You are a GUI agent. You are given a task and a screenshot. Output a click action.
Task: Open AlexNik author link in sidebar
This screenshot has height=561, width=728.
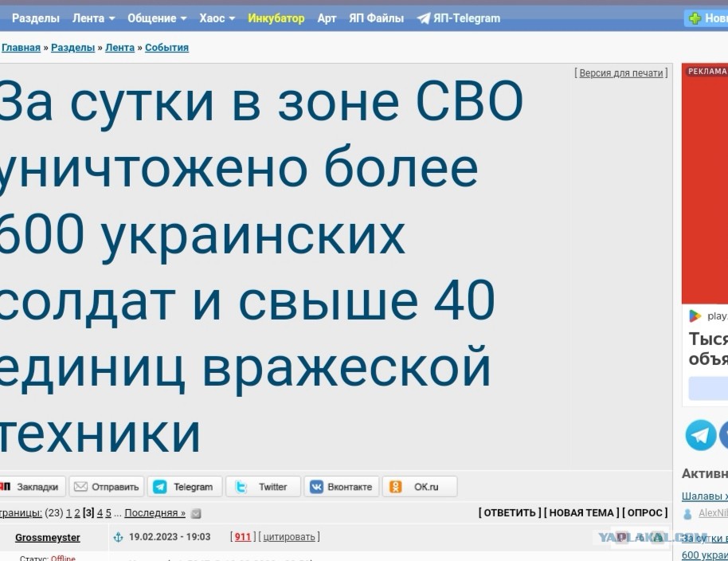713,512
